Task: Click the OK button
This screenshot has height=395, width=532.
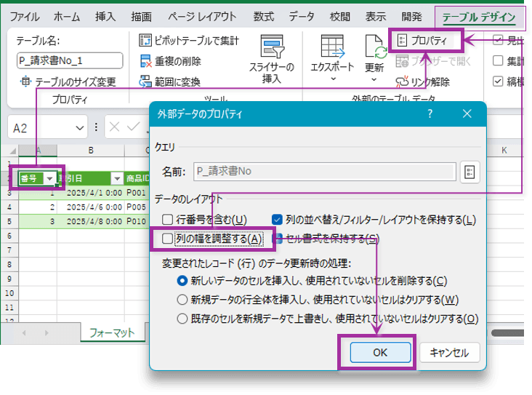Action: coord(380,353)
